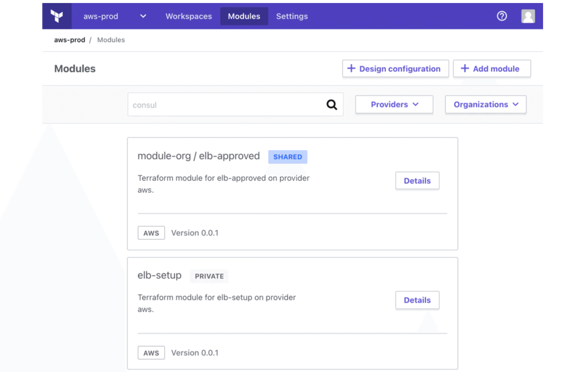Select the Modules navigation tab
Viewport: 588px width, 372px height.
click(244, 16)
